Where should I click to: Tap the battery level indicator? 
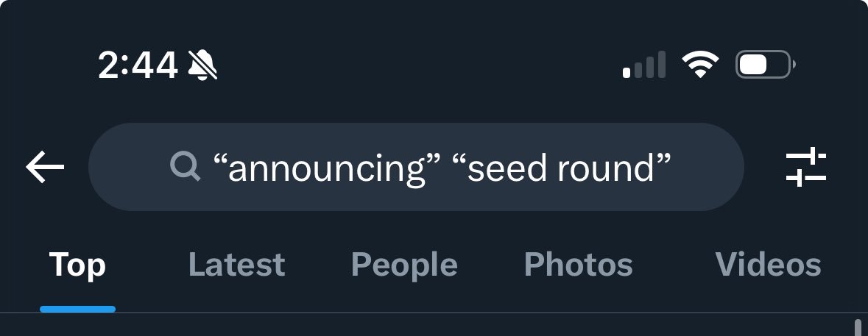tap(766, 65)
